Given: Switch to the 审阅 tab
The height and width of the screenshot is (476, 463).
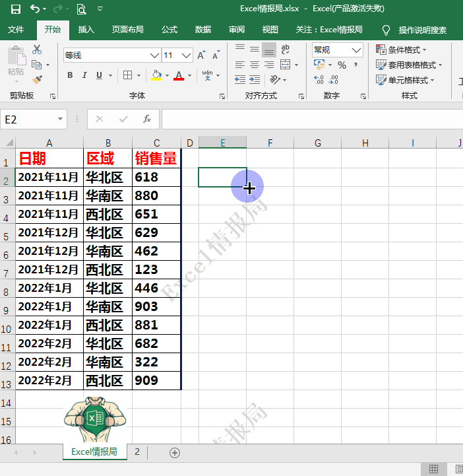Looking at the screenshot, I should click(237, 30).
